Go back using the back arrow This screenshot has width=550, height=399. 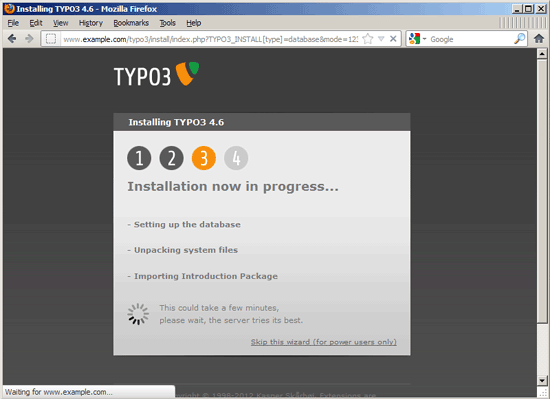tap(12, 39)
